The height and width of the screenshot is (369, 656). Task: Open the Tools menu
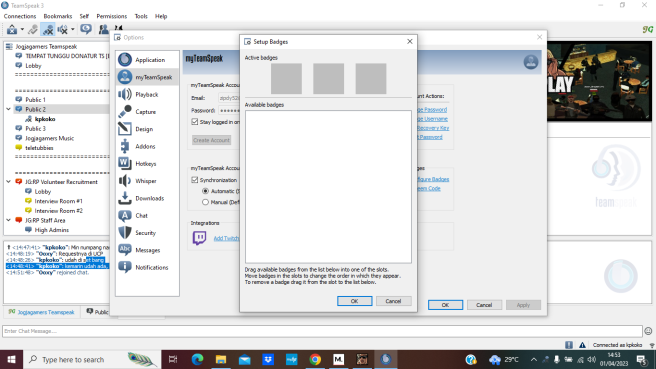(141, 16)
